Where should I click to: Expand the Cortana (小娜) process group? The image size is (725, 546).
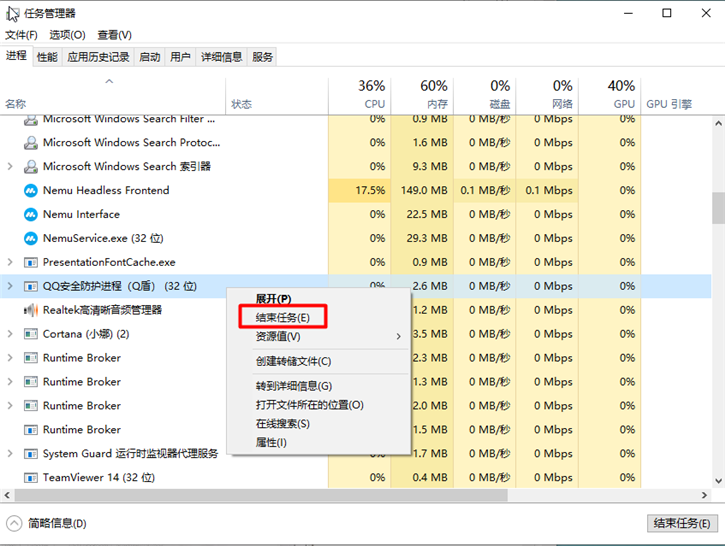point(10,334)
